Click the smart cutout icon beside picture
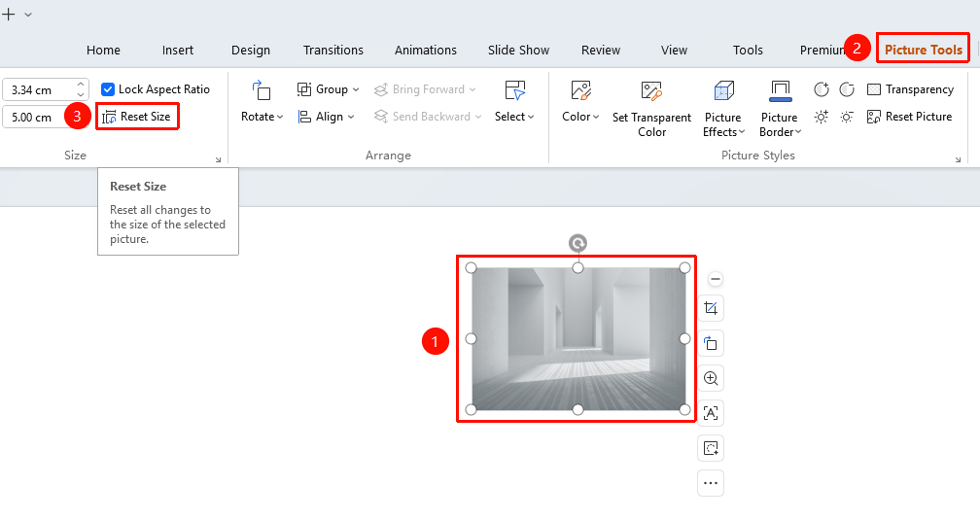 click(711, 448)
